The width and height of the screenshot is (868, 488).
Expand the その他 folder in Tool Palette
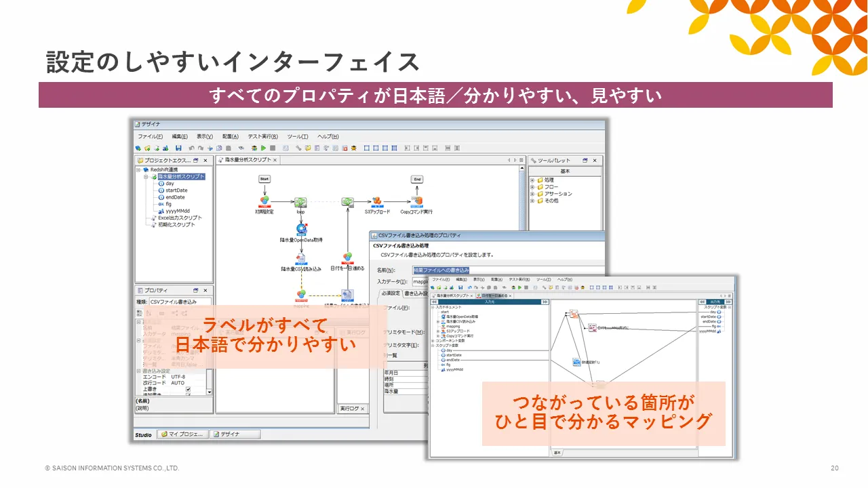pos(533,201)
